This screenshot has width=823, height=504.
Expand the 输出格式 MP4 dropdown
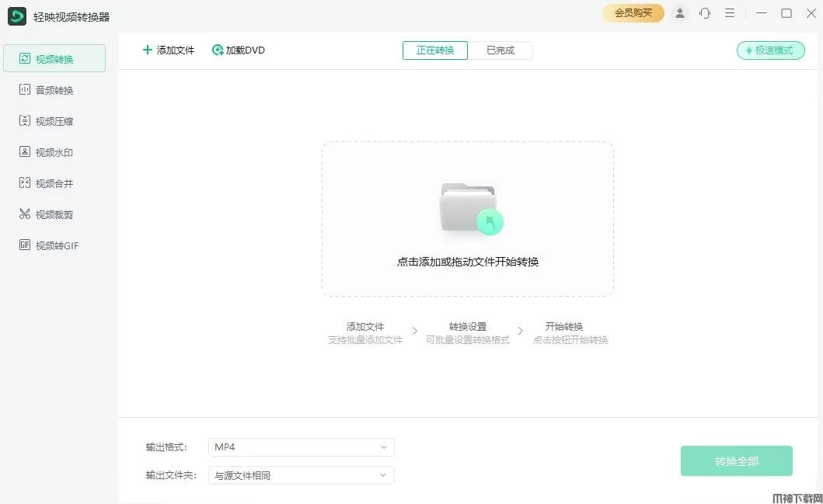[302, 447]
